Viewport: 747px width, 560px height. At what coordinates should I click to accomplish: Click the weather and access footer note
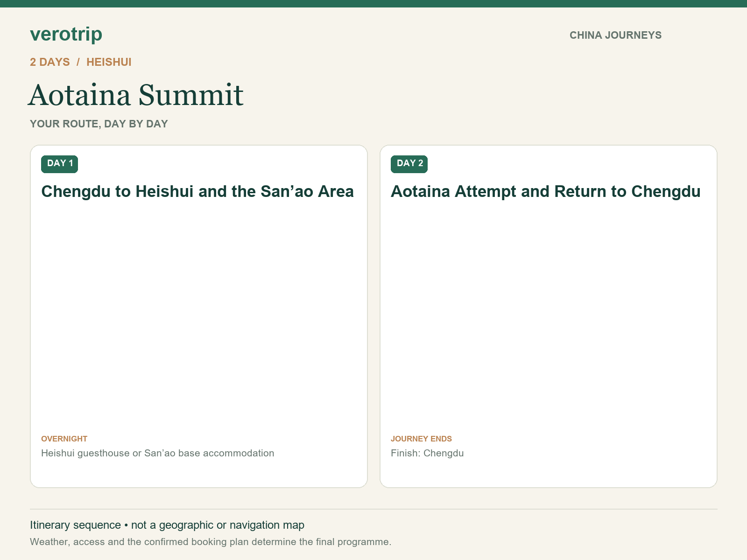211,542
